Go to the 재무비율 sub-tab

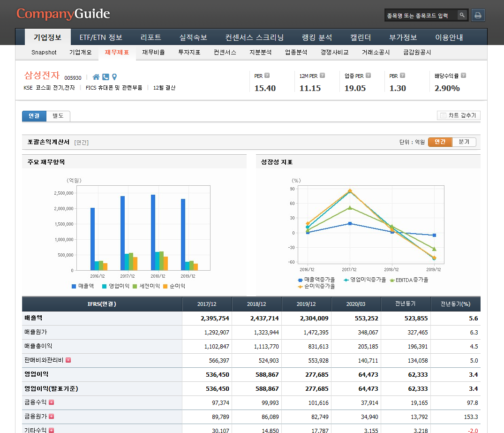153,53
